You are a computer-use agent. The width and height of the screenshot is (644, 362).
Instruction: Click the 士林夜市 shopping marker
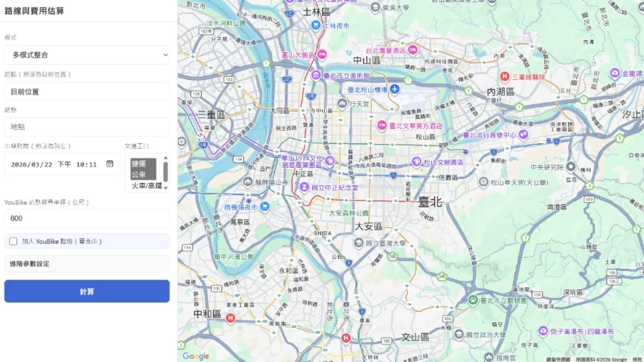coord(315,25)
